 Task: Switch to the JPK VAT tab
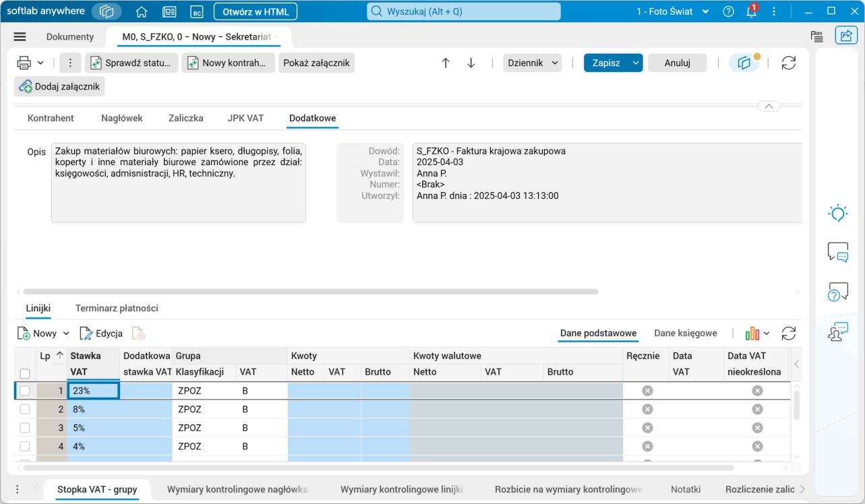coord(245,118)
